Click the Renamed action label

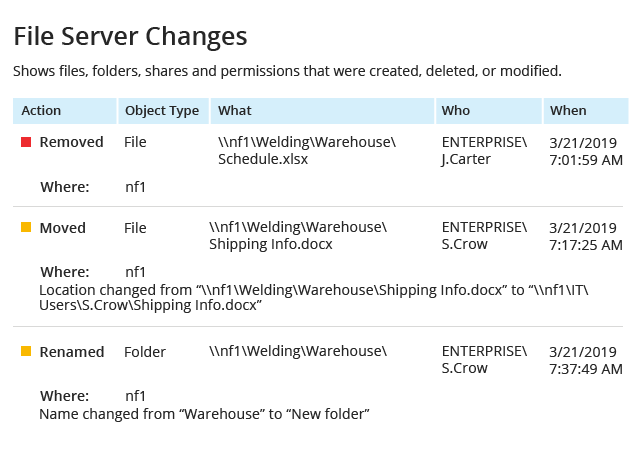click(x=72, y=352)
